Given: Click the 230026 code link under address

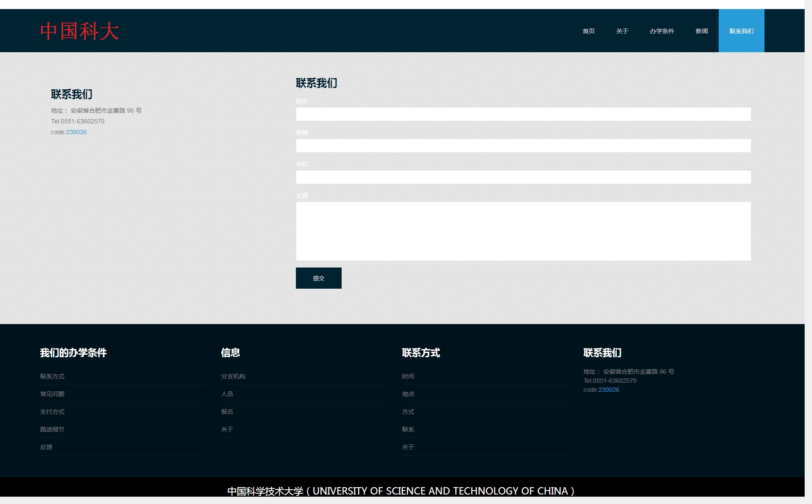Looking at the screenshot, I should [76, 132].
